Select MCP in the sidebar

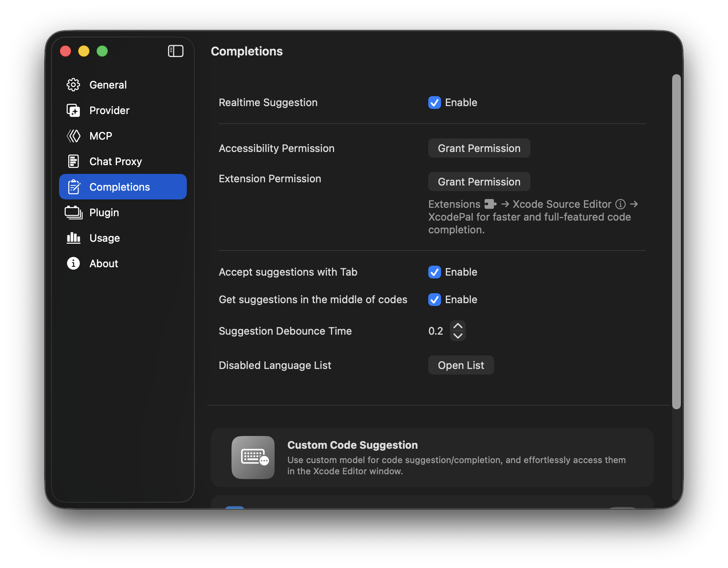click(x=123, y=136)
